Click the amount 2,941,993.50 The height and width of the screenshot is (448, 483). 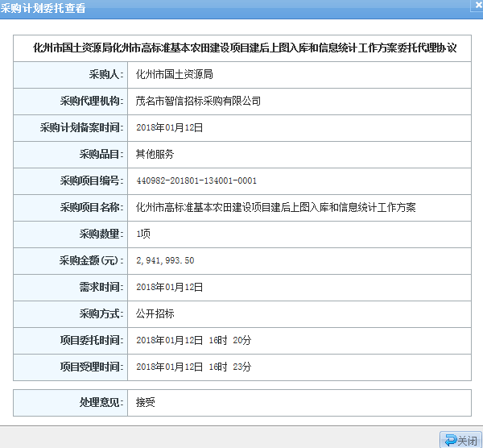[x=165, y=260]
